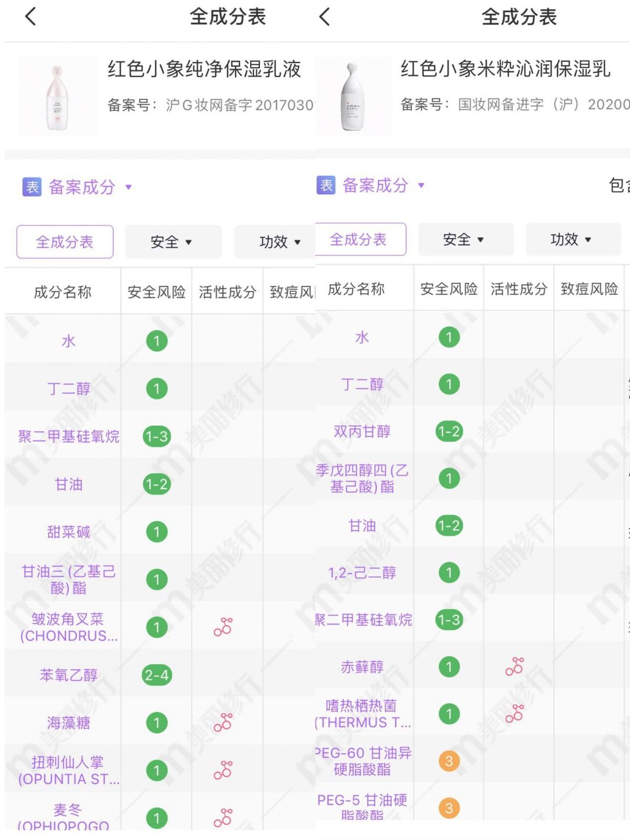Viewport: 630px width, 840px height.
Task: Open 丁二醇 ingredient in the right panel
Action: tap(362, 384)
